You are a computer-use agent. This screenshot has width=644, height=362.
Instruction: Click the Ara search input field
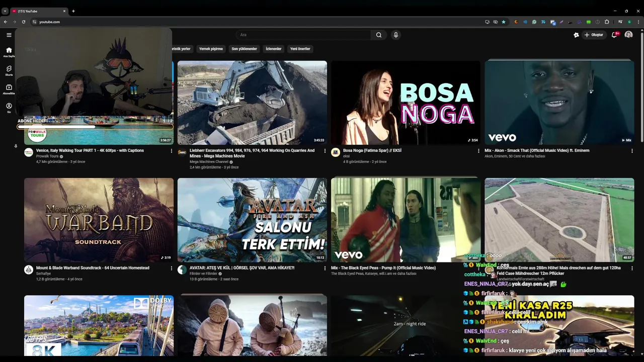coord(303,35)
